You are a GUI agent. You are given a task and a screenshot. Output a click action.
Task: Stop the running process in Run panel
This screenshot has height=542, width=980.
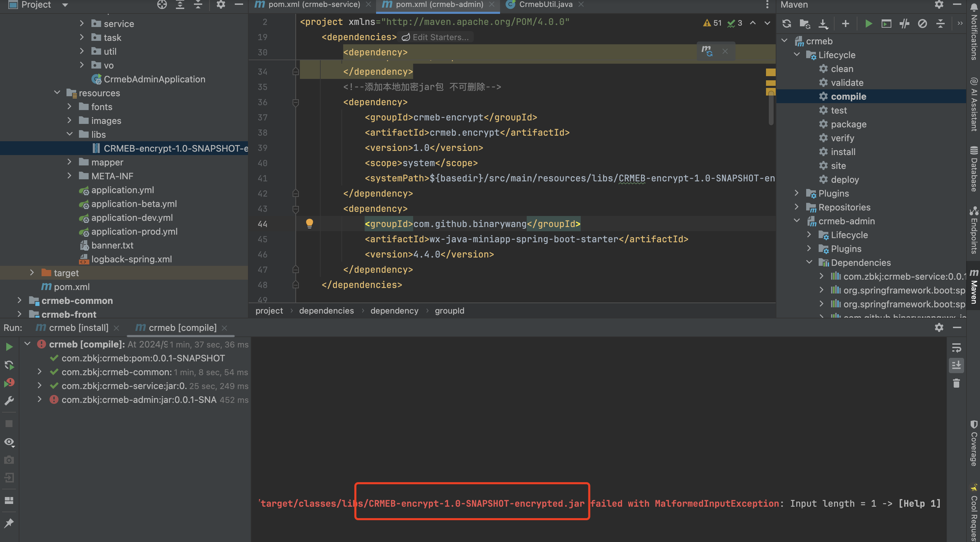(x=9, y=424)
